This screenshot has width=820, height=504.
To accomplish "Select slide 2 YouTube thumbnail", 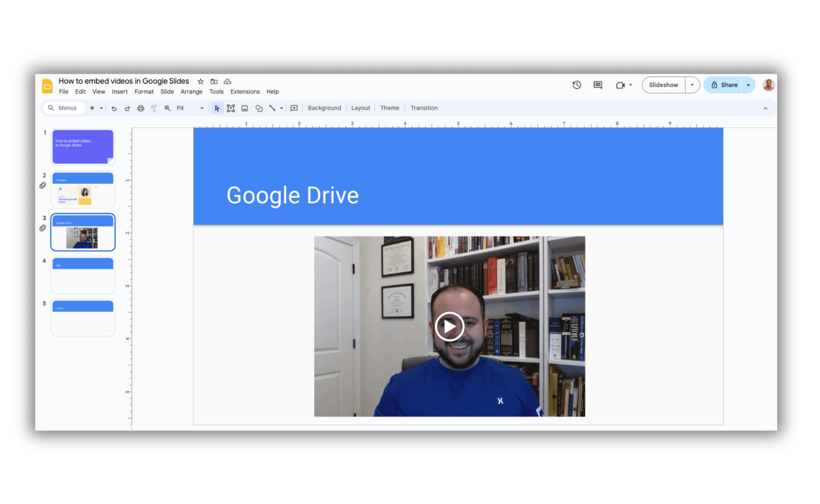I will click(83, 189).
